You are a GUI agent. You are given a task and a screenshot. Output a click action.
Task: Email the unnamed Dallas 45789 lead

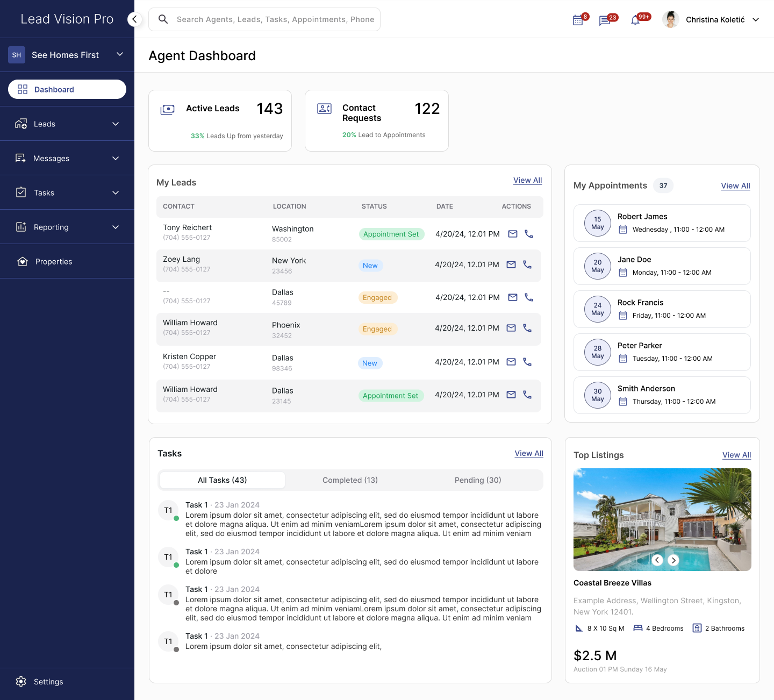tap(513, 297)
